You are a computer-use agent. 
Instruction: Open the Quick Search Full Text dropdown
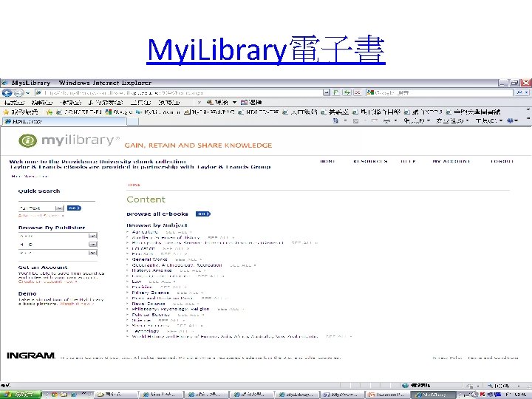[41, 208]
